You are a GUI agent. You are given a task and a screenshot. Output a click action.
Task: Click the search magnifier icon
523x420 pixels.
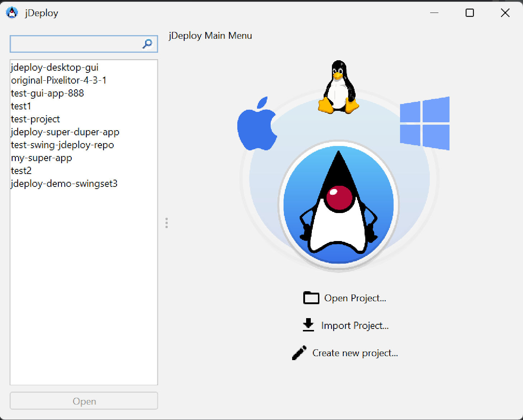coord(147,44)
